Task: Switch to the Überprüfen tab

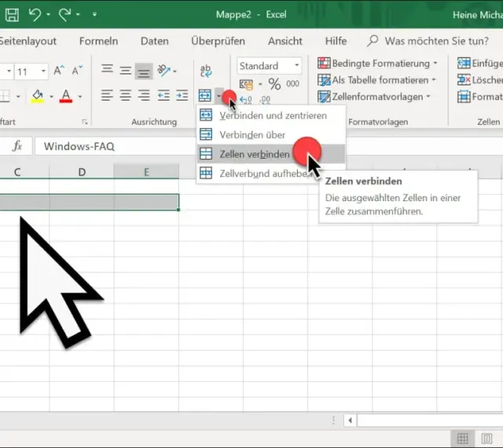Action: tap(218, 41)
